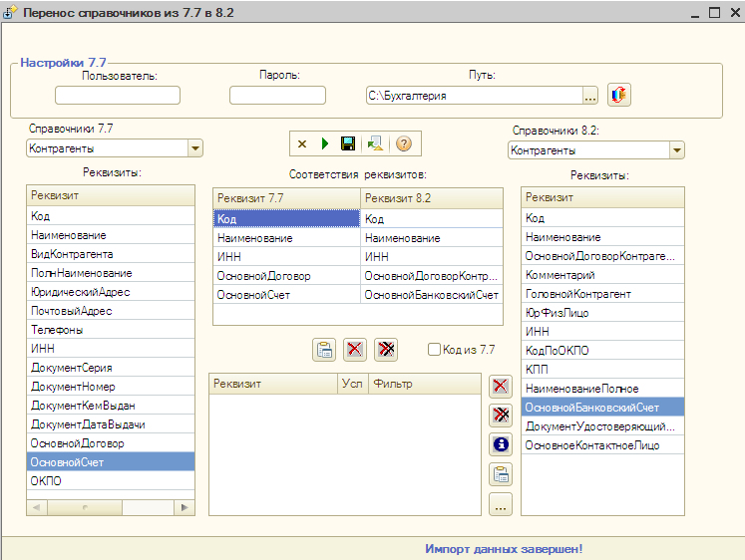Toggle the 'Код из 7.7' checkbox
The height and width of the screenshot is (560, 745).
[x=434, y=350]
